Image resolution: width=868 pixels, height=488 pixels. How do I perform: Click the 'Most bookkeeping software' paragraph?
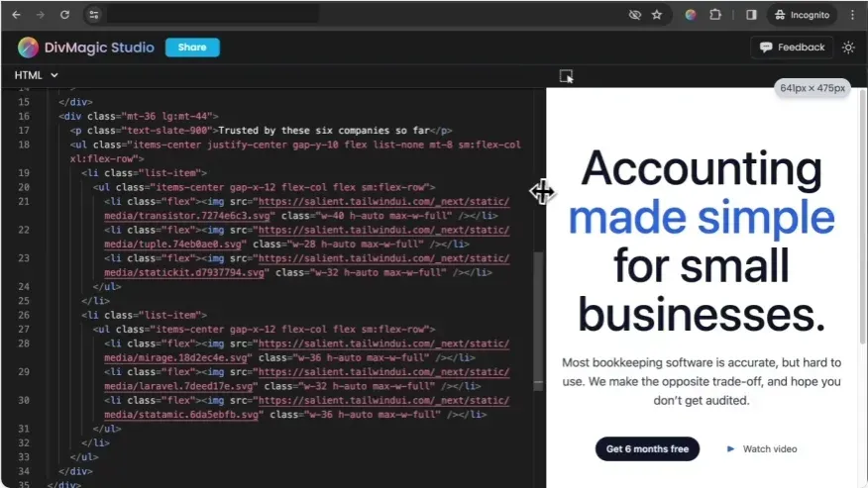tap(702, 381)
